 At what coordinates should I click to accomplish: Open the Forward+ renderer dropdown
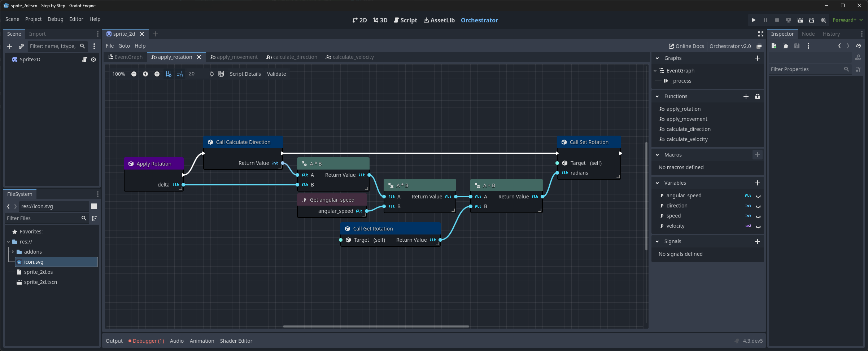click(847, 20)
